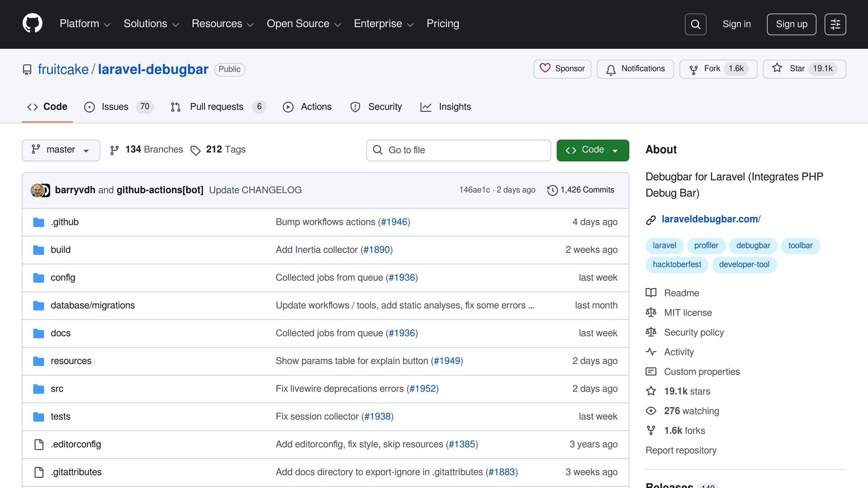Open the search magnifier icon

pyautogui.click(x=695, y=24)
